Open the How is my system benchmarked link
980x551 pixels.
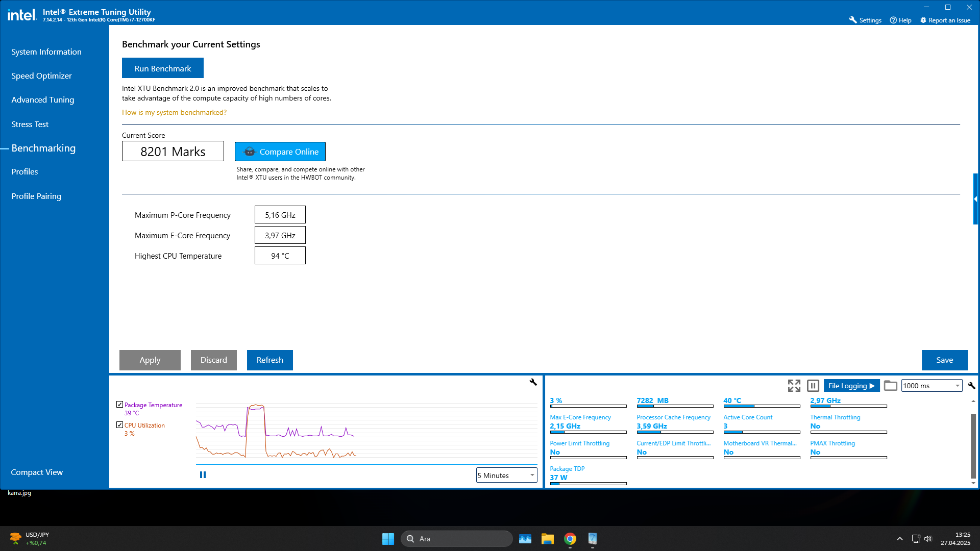pyautogui.click(x=174, y=113)
